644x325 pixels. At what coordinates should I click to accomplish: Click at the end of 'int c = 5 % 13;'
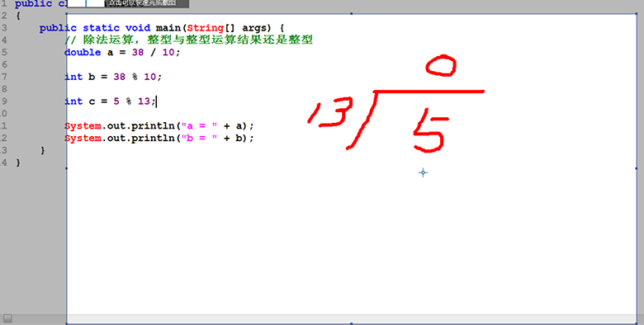[157, 101]
